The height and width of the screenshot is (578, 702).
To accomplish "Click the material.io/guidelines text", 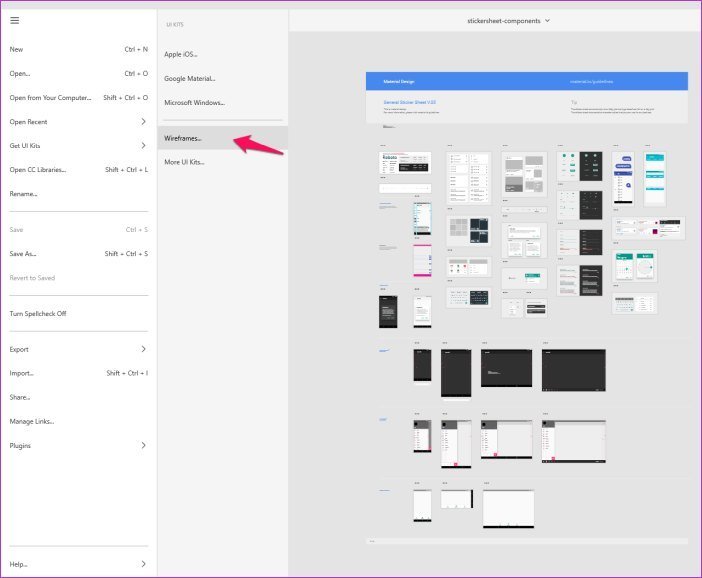I will [591, 81].
